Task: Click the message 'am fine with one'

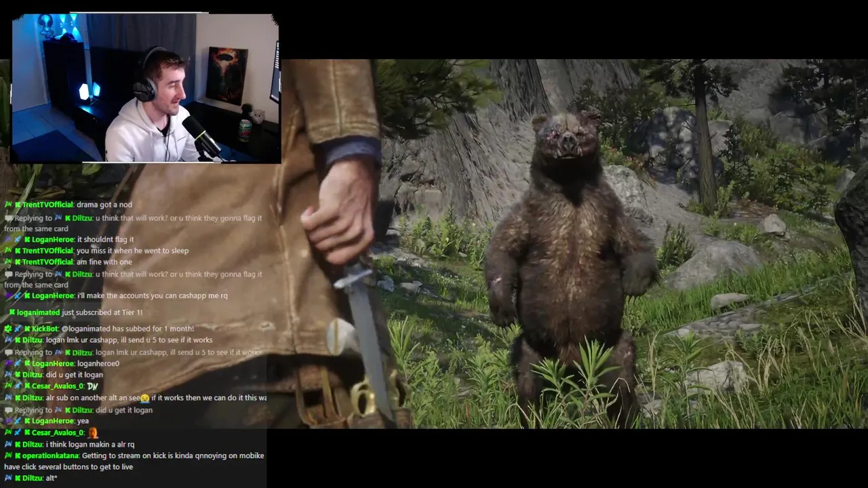Action: pos(104,262)
